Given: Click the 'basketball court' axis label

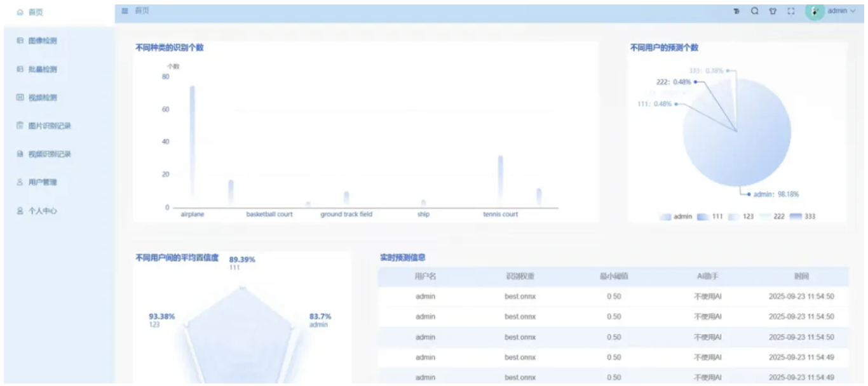Looking at the screenshot, I should (269, 215).
